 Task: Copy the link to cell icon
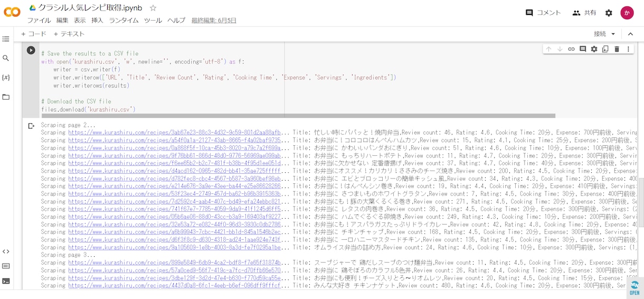(x=571, y=49)
